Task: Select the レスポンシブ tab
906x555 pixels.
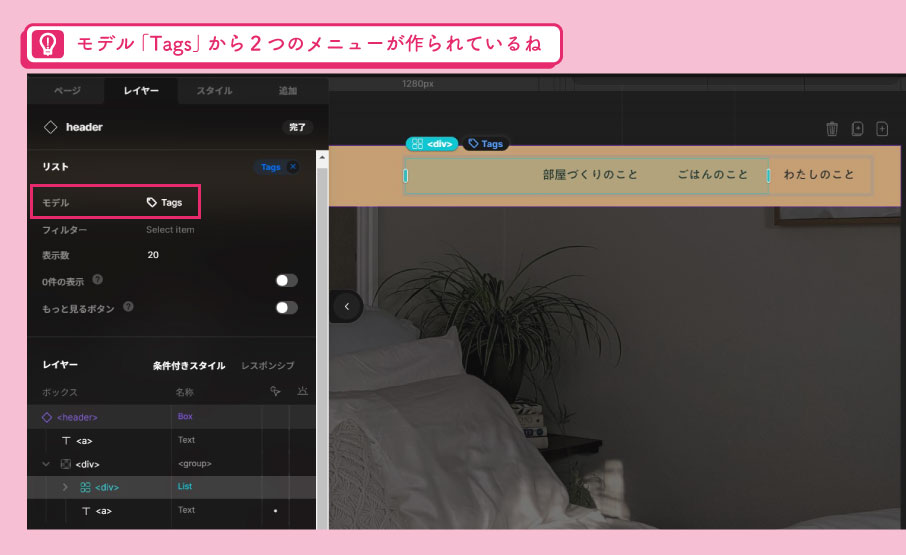Action: pos(268,366)
